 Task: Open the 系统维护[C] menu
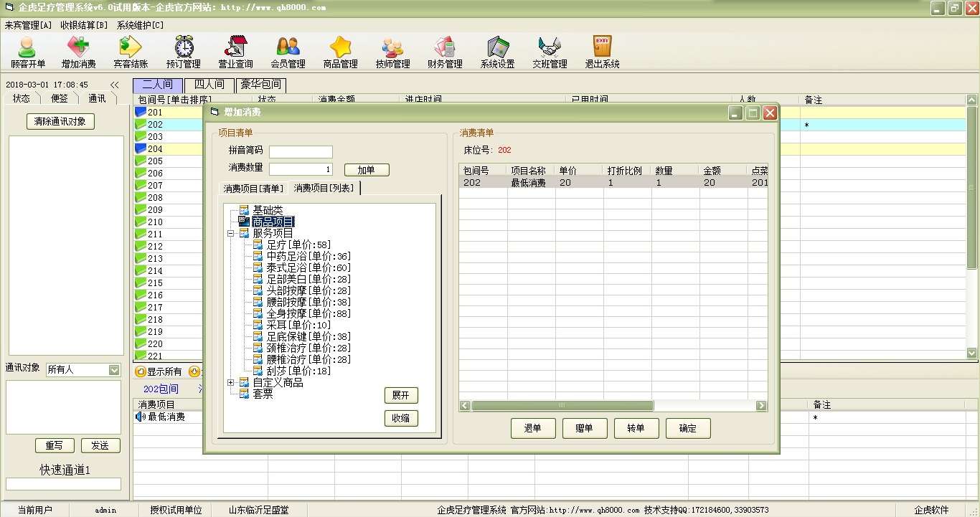(140, 25)
